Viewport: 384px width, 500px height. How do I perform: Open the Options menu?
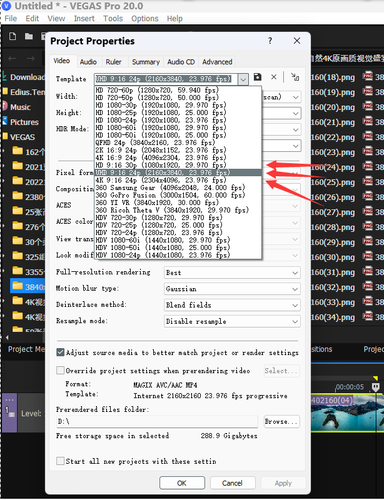(x=145, y=18)
